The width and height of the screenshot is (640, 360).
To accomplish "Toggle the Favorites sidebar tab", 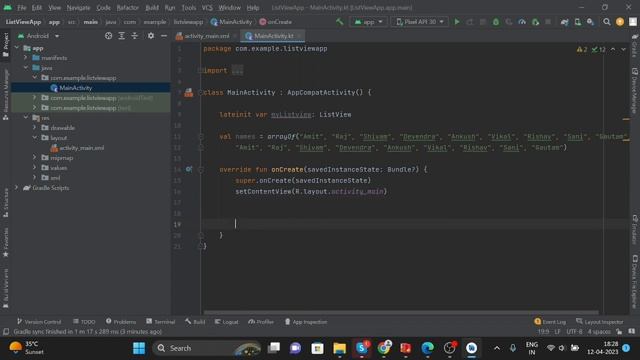I will click(x=5, y=242).
